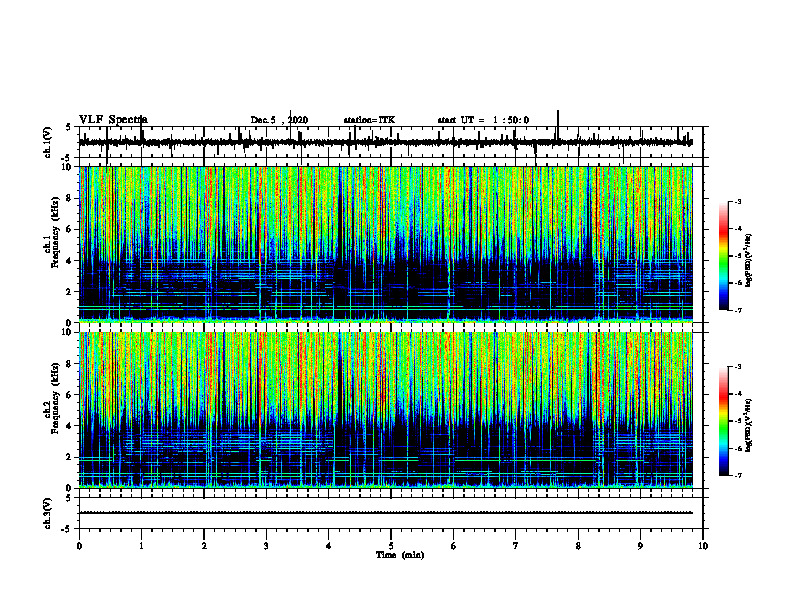792x612 pixels.
Task: Click the ch.1 spectrogram plot area
Action: [x=386, y=244]
